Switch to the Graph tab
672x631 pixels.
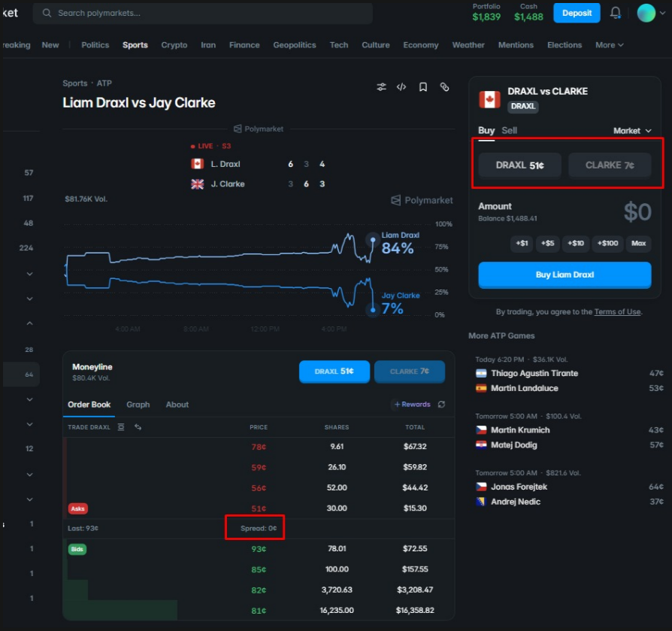[x=138, y=405]
